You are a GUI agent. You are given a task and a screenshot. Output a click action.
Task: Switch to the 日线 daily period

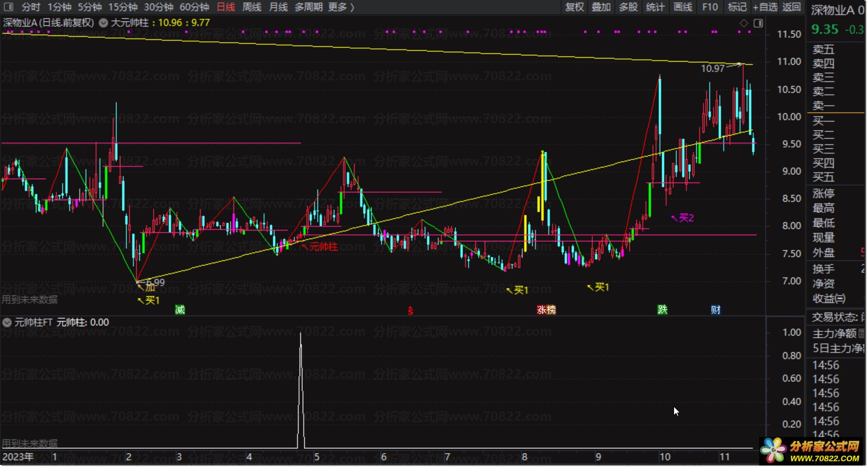point(226,7)
